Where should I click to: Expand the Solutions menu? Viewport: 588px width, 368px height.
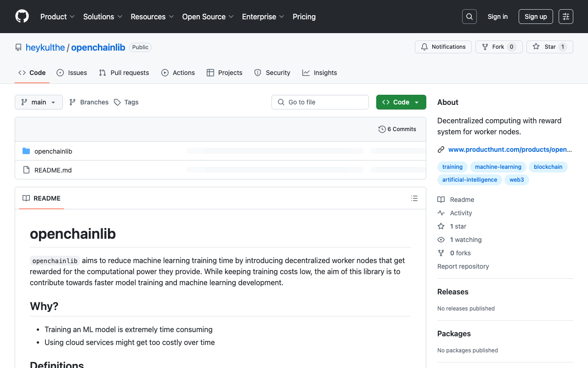tap(103, 17)
